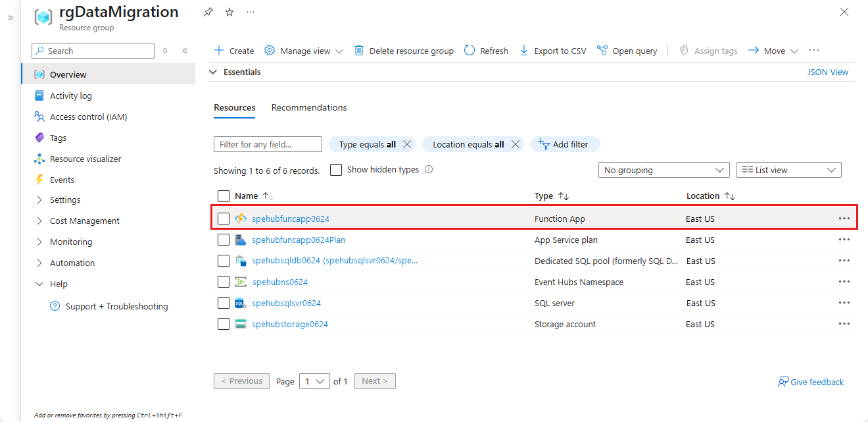Select the spehubsqldb0624 row checkbox
Viewport: 868px width, 422px height.
pos(224,261)
